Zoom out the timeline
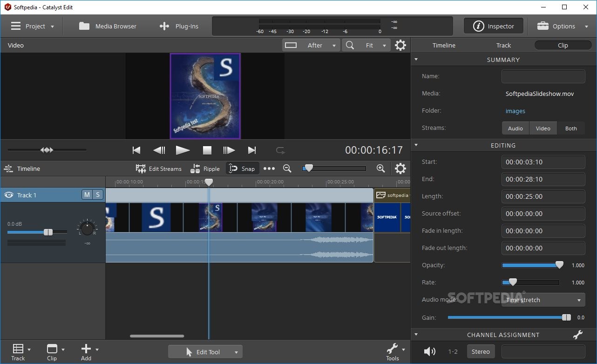The image size is (597, 364). 287,169
